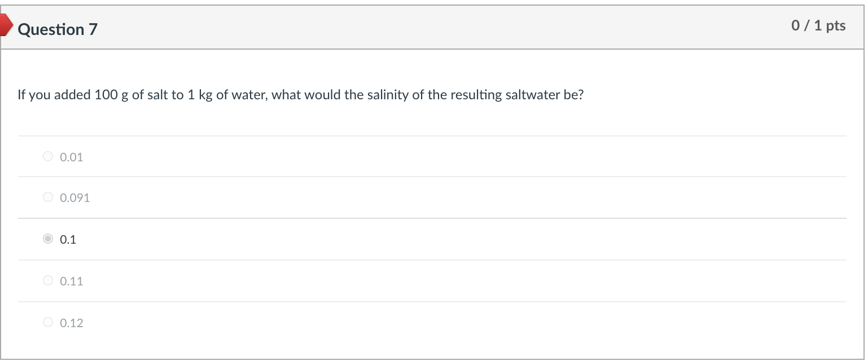Click the currently selected 0.1 radio button
This screenshot has width=868, height=361.
click(48, 239)
